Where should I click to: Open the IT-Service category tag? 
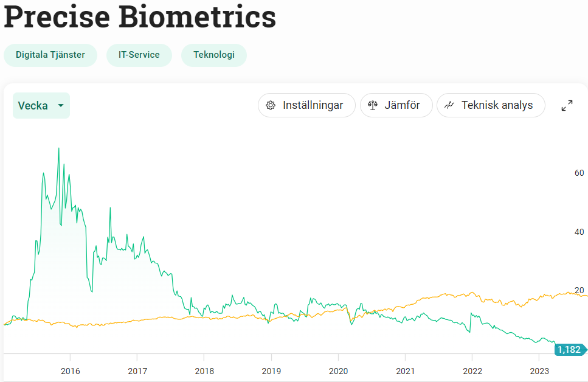139,55
